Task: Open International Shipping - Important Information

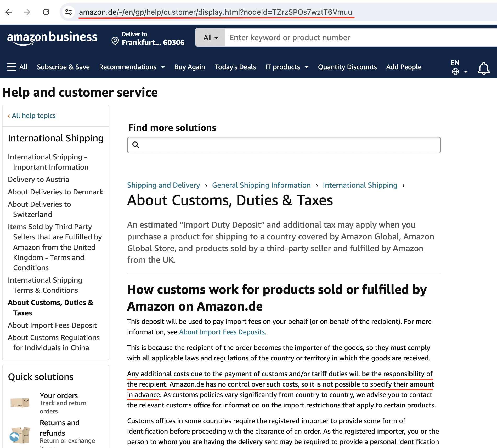Action: tap(48, 162)
